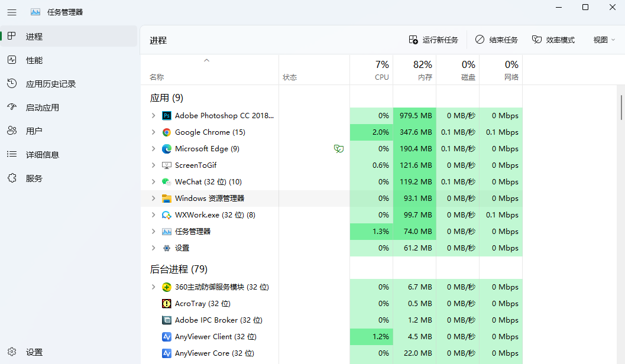Click the AnyViewer Client icon
625x364 pixels.
tap(167, 337)
